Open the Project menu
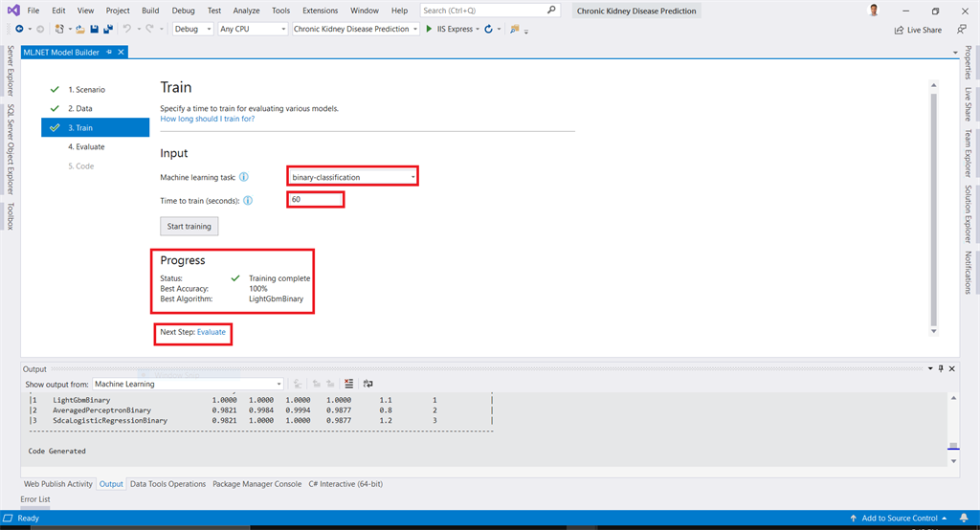 pyautogui.click(x=118, y=11)
